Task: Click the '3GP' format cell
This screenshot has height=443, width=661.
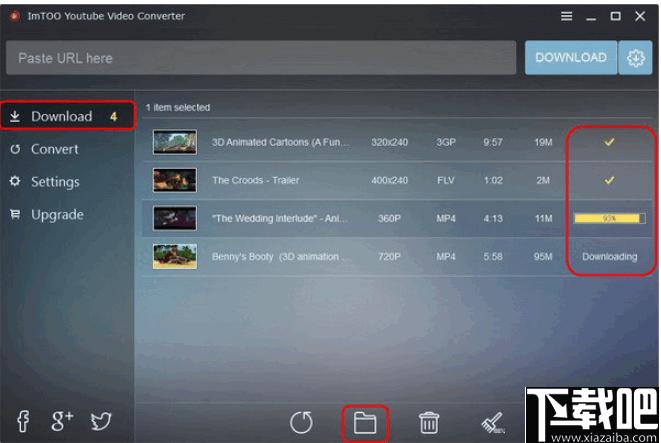Action: click(446, 142)
